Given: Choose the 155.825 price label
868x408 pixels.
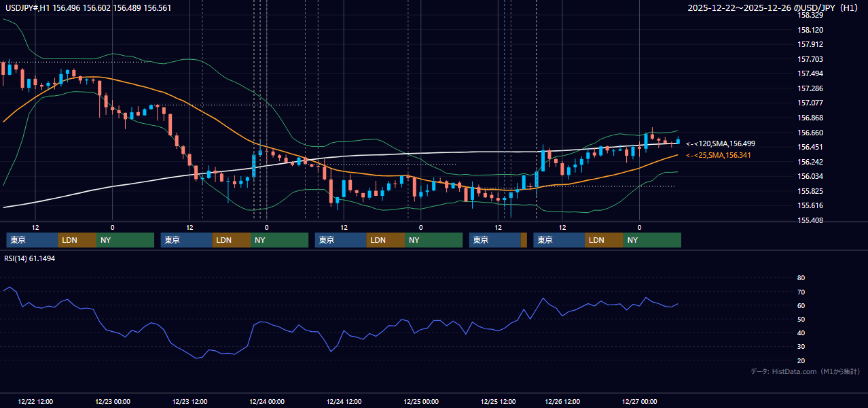Looking at the screenshot, I should 810,191.
